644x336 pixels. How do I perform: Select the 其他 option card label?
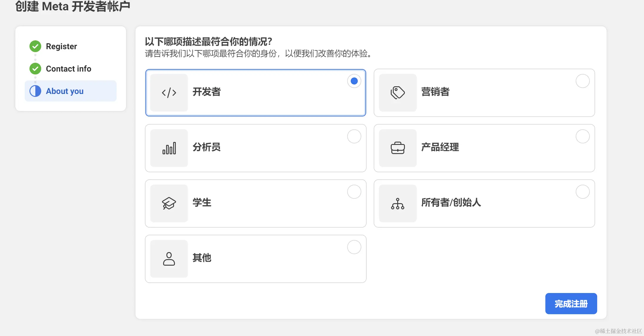[202, 258]
